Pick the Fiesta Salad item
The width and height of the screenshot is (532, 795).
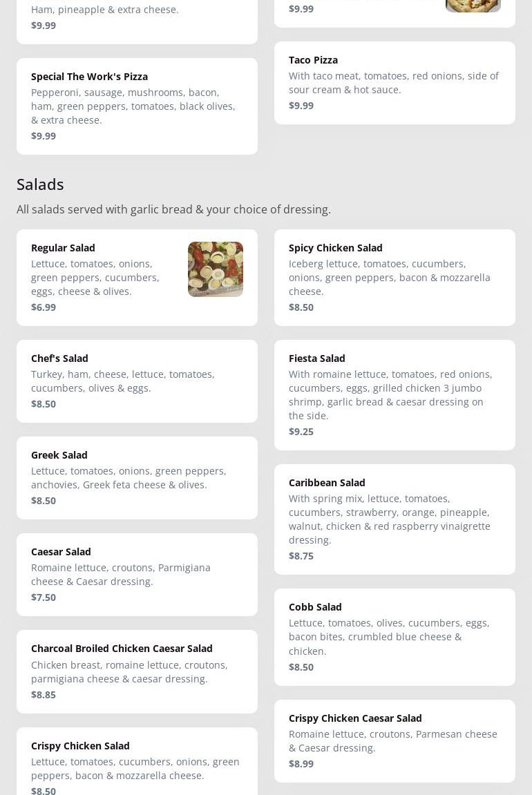pos(394,394)
